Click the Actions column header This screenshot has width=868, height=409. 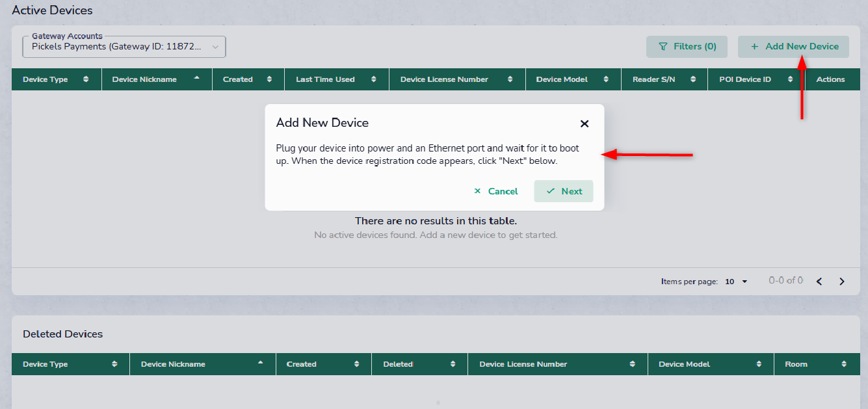(x=830, y=79)
